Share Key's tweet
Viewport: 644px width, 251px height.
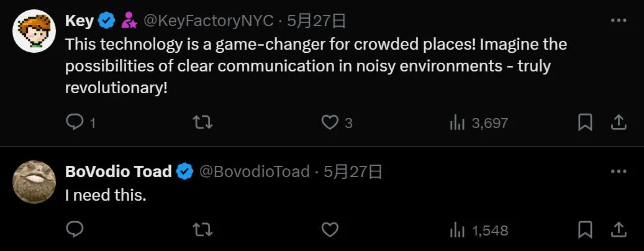pos(619,122)
